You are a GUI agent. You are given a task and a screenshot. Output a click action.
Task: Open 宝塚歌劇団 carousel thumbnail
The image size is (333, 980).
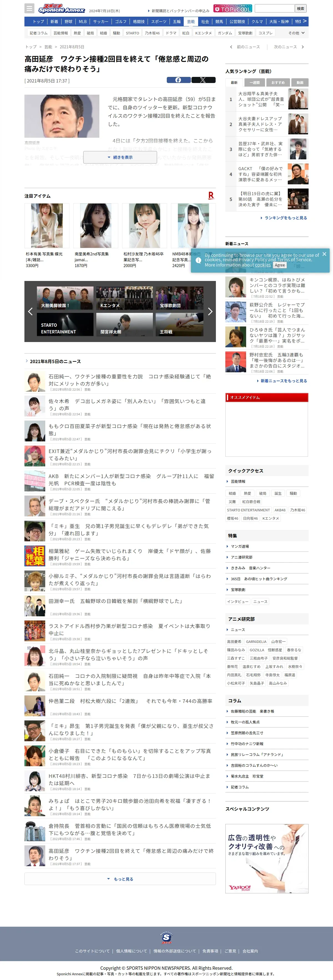click(x=180, y=298)
